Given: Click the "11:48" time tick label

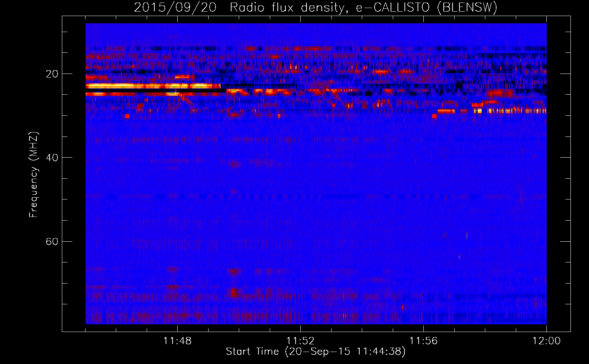Looking at the screenshot, I should 177,341.
